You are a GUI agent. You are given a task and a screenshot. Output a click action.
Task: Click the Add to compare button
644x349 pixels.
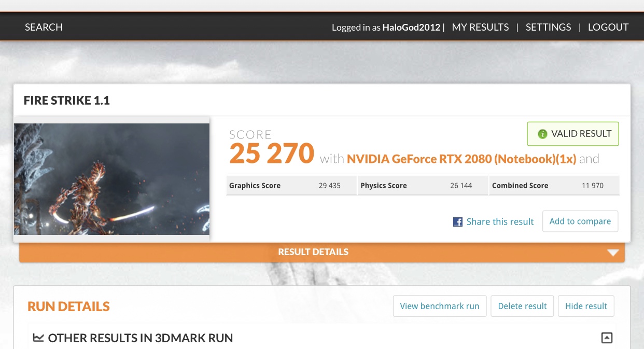point(580,221)
